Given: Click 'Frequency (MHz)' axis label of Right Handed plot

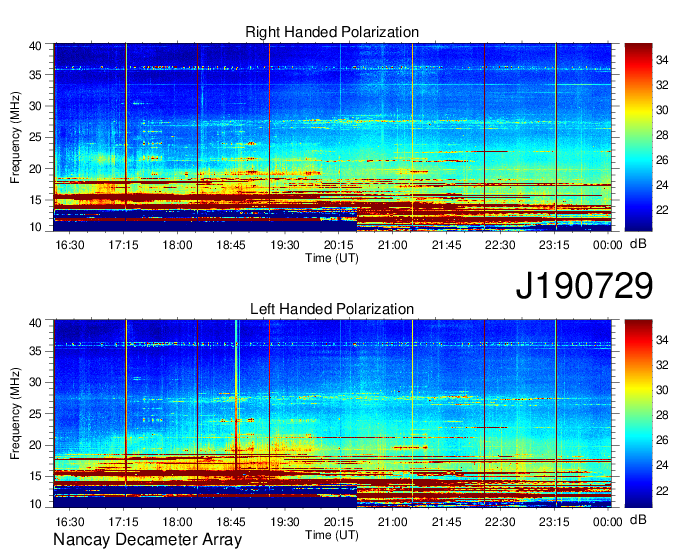Looking at the screenshot, I should click(15, 137).
